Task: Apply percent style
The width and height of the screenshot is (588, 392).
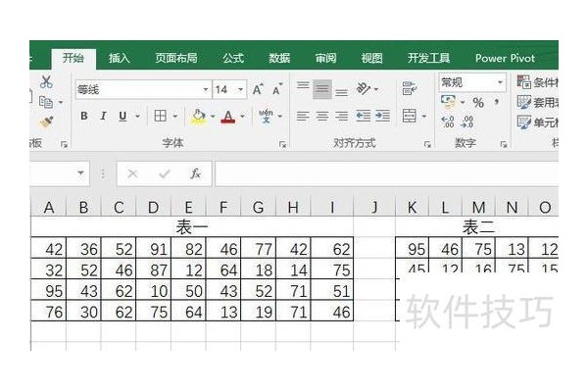Action: tap(478, 102)
